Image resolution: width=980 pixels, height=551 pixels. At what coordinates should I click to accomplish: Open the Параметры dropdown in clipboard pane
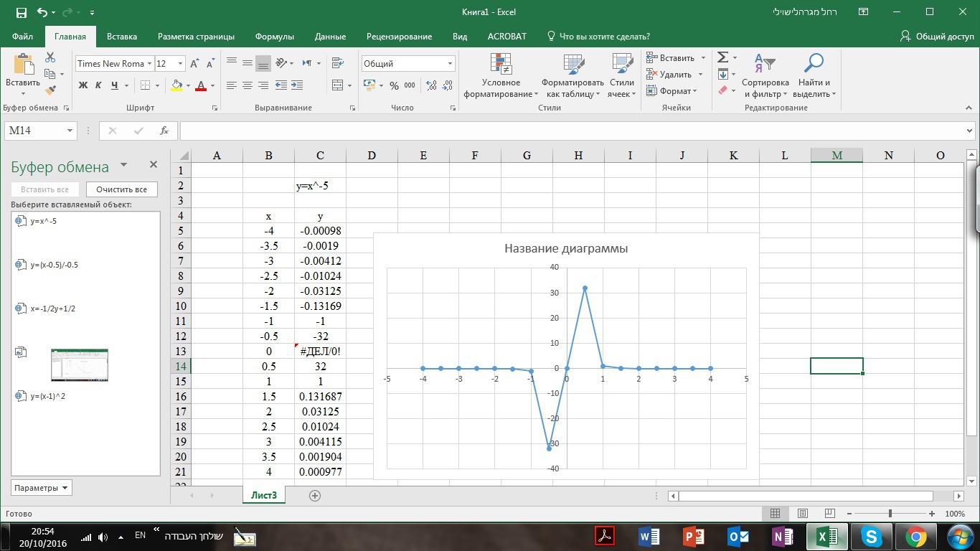42,488
